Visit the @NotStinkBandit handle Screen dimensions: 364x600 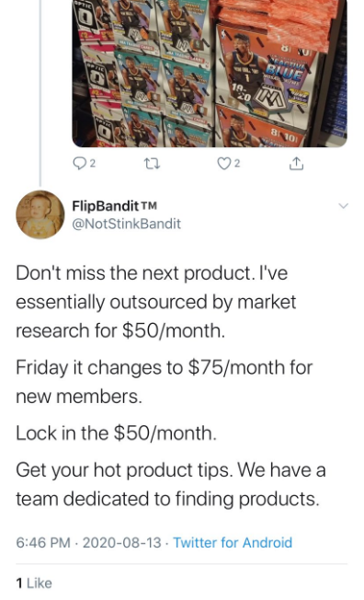127,224
